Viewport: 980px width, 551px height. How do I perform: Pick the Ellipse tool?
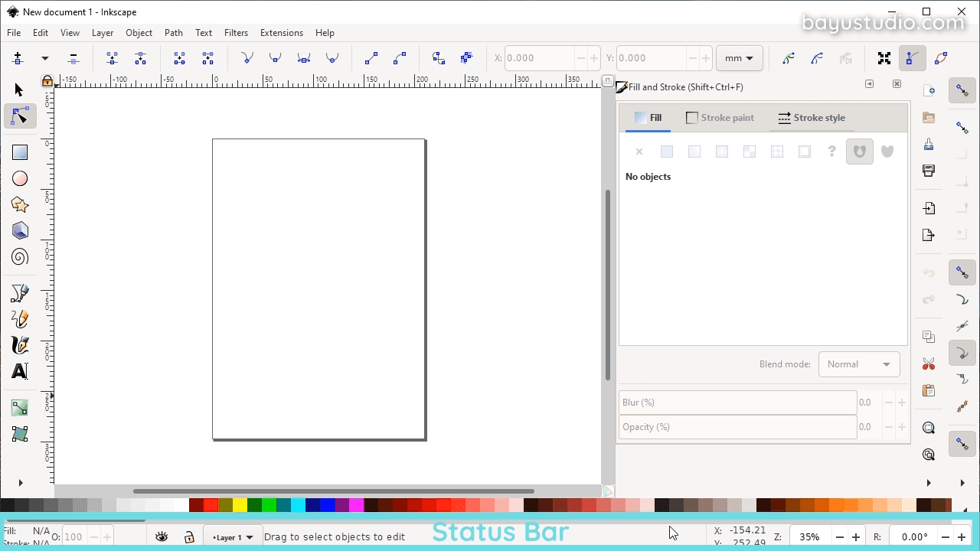20,178
